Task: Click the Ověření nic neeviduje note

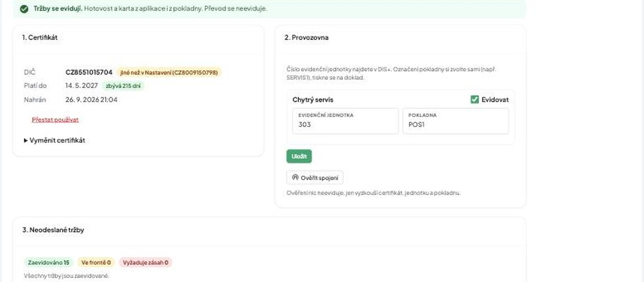Action: [374, 193]
